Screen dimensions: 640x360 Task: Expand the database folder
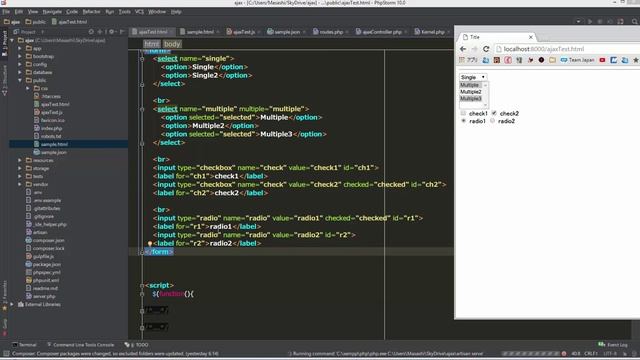tap(20, 72)
